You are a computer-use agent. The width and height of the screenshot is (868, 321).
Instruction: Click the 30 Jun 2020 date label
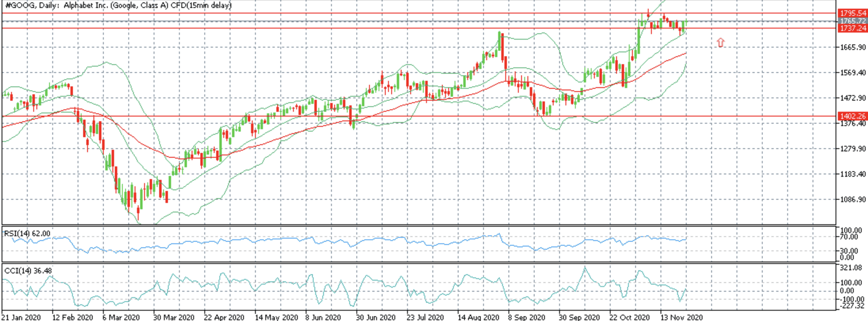pos(376,317)
